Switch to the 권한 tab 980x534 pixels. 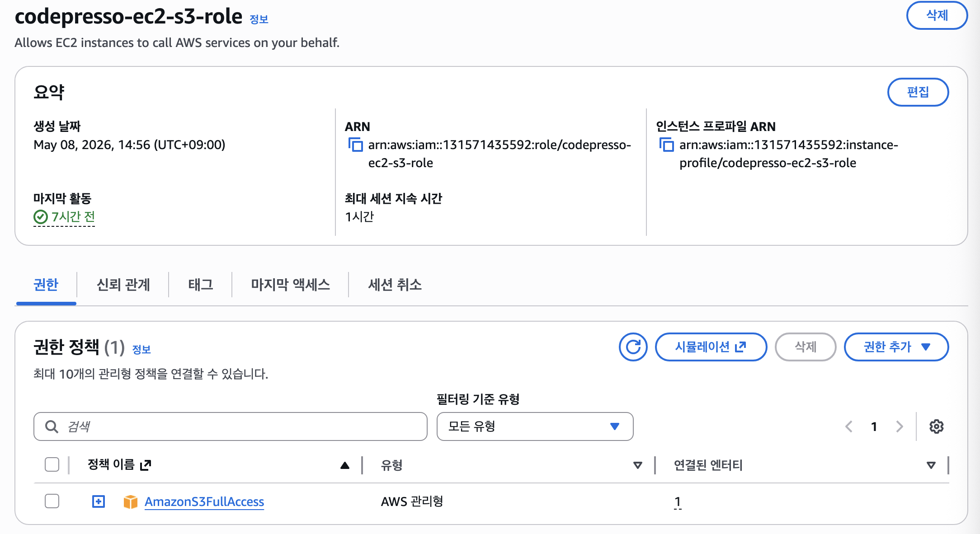[x=46, y=285]
